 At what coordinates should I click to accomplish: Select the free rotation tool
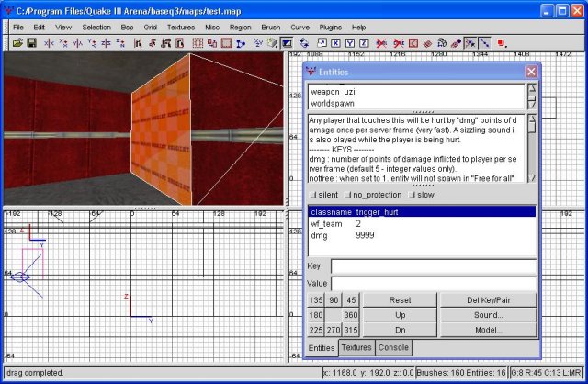[x=304, y=43]
